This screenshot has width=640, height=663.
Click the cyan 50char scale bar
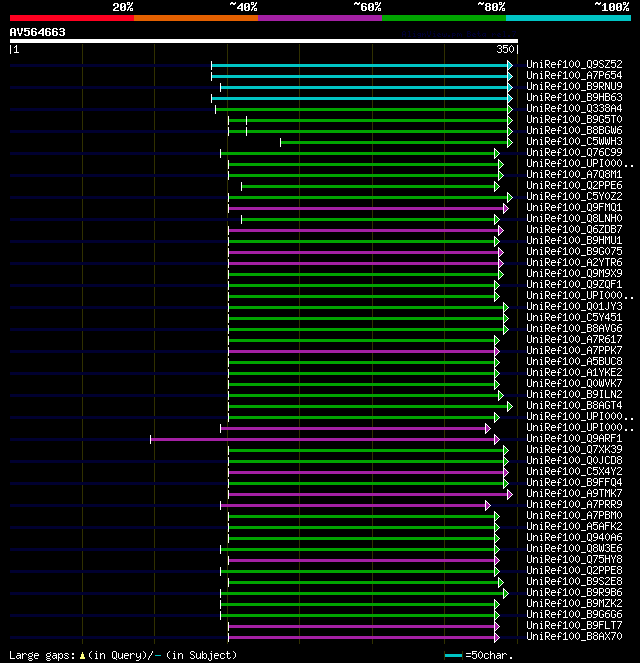point(454,655)
